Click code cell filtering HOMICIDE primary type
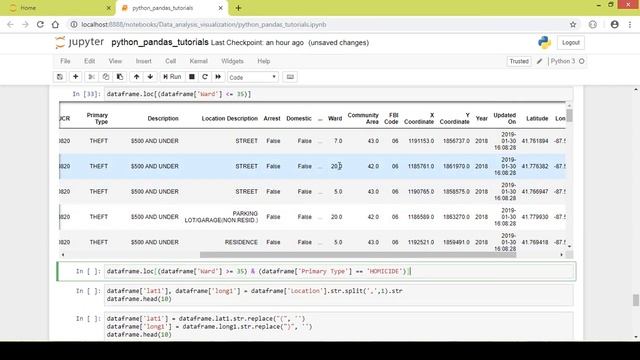 (x=340, y=271)
